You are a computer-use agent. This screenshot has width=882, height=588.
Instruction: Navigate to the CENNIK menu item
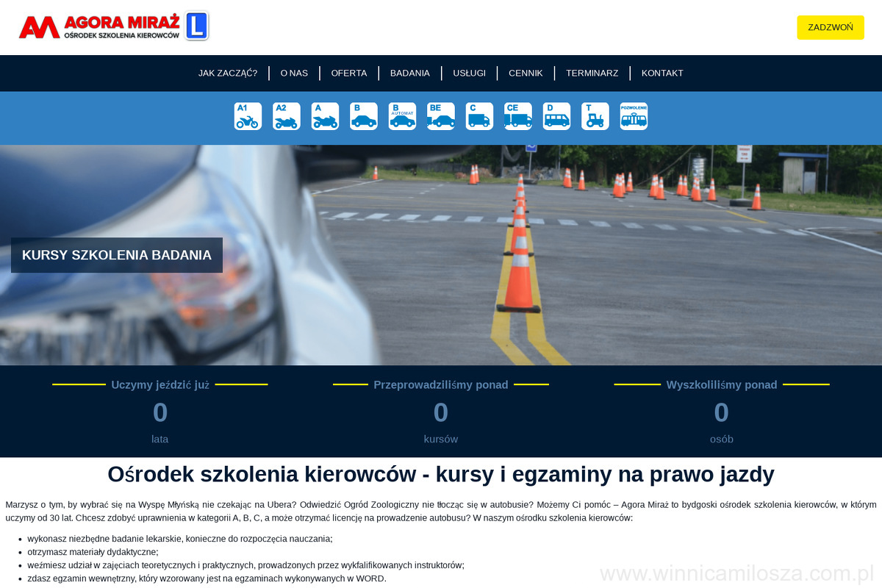pos(526,73)
